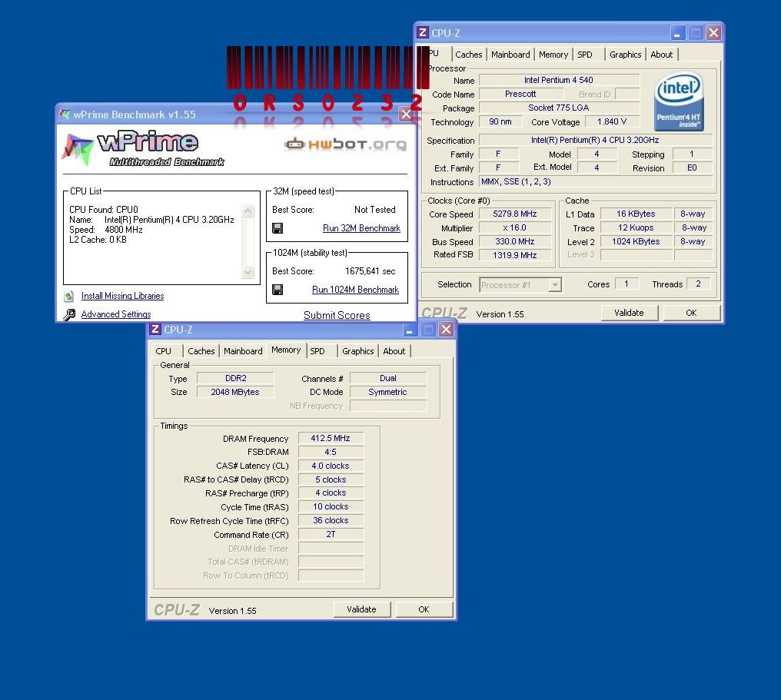Image resolution: width=781 pixels, height=700 pixels.
Task: Close the wPrime Benchmark window
Action: coord(406,114)
